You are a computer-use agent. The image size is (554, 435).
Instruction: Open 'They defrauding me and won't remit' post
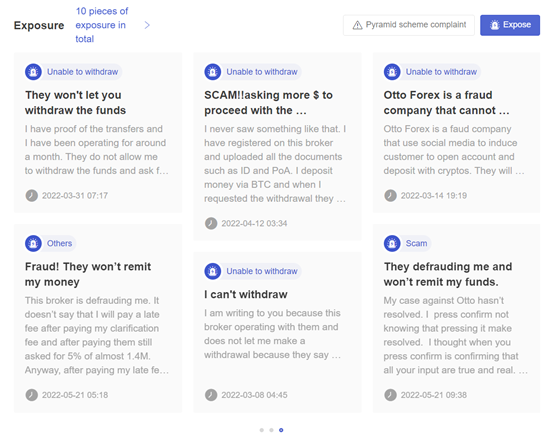(448, 274)
